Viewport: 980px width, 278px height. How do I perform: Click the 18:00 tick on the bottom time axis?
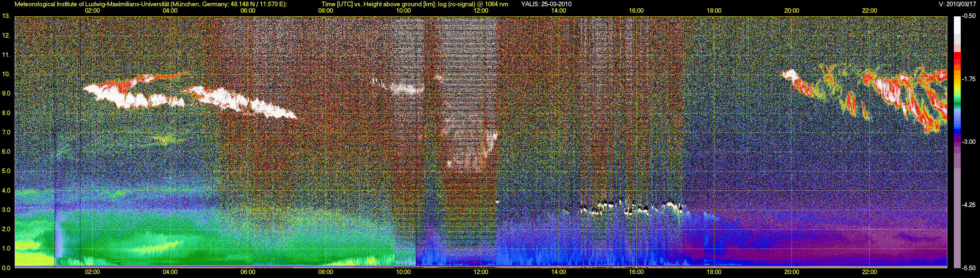pos(714,272)
